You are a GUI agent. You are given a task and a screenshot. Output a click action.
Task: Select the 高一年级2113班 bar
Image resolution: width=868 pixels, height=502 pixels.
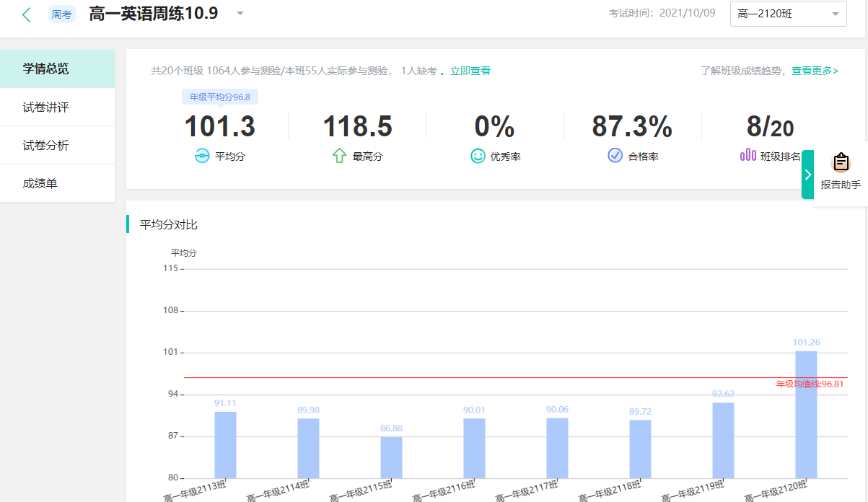(x=225, y=445)
